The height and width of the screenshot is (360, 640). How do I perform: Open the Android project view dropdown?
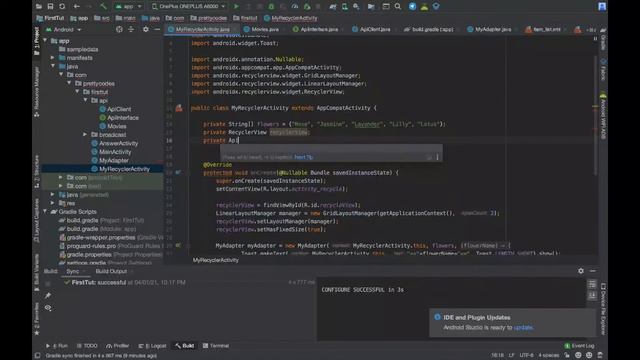coord(64,30)
